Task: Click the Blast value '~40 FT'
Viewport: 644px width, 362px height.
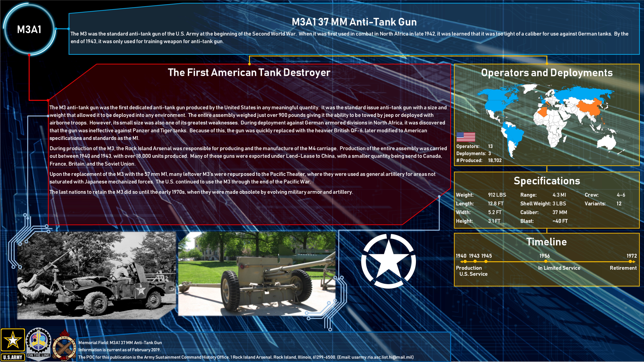Action: pyautogui.click(x=560, y=221)
